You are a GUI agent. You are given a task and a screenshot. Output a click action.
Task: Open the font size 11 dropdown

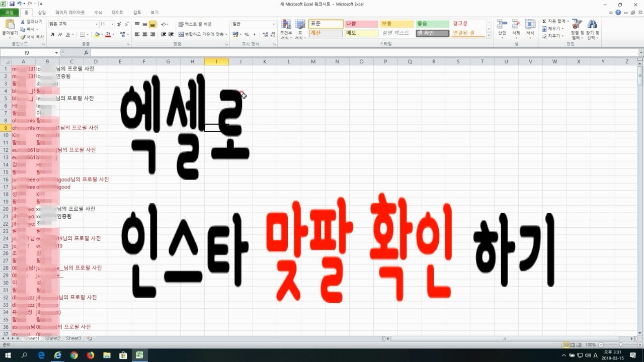click(113, 24)
